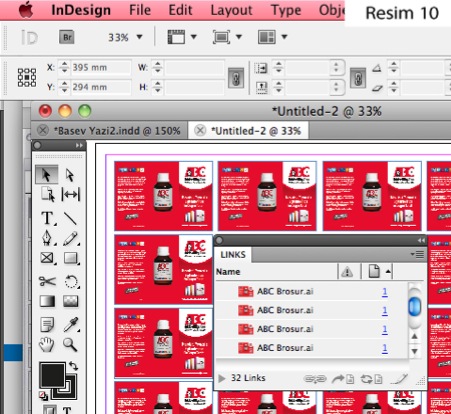This screenshot has height=414, width=451.
Task: Select the Pen tool
Action: click(x=47, y=238)
